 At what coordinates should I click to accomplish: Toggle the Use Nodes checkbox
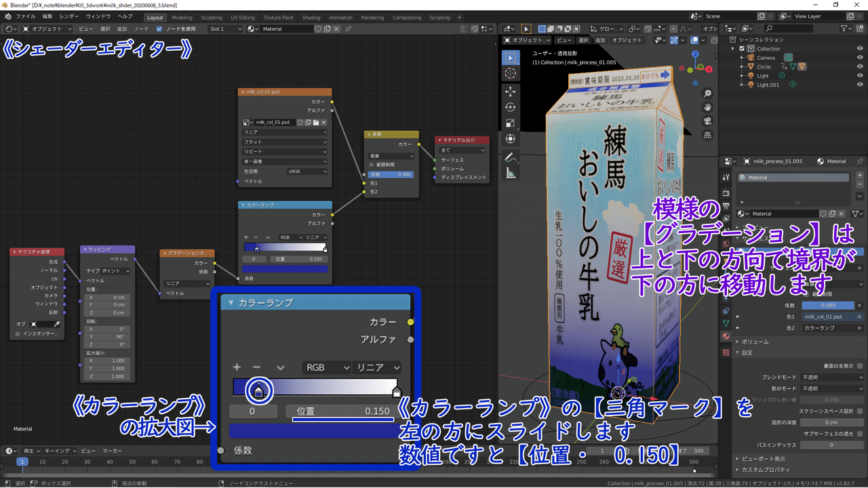tap(159, 29)
